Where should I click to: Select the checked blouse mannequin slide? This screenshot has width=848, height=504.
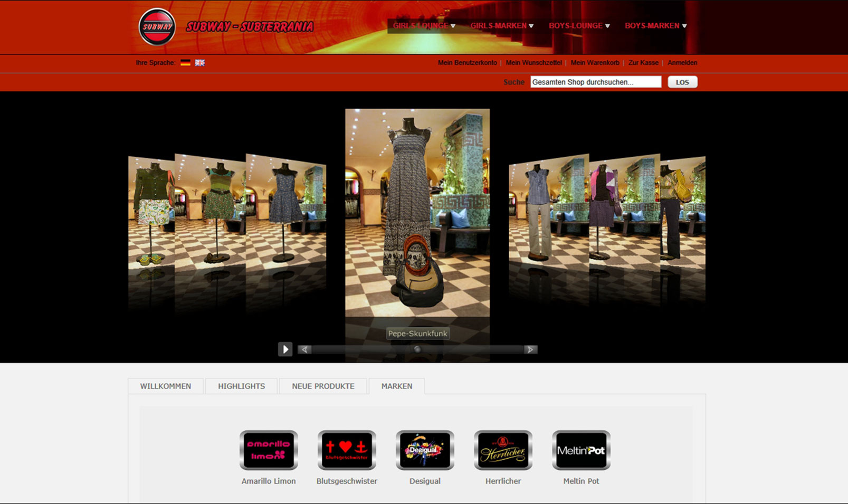click(x=549, y=214)
